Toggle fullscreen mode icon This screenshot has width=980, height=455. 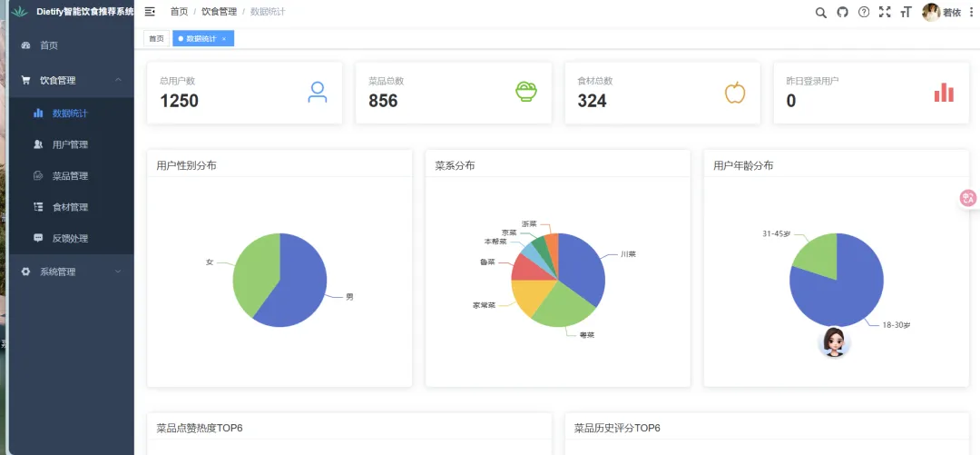tap(885, 12)
